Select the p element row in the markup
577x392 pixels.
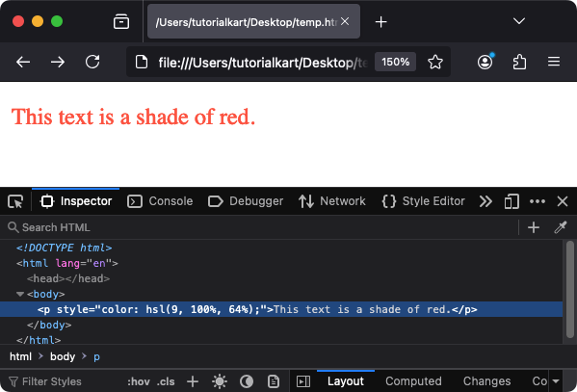coord(281,309)
